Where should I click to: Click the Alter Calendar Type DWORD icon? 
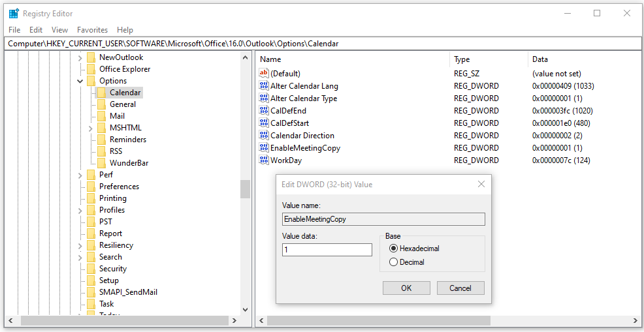[264, 98]
